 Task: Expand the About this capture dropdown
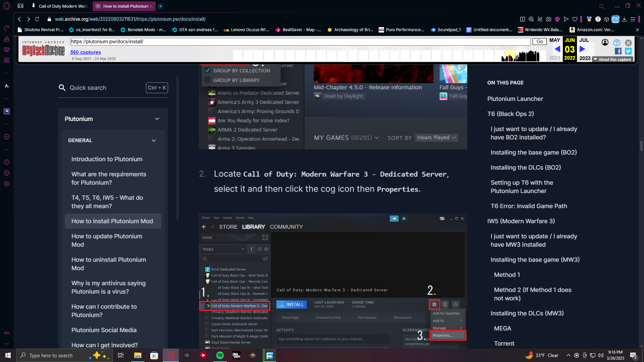612,59
